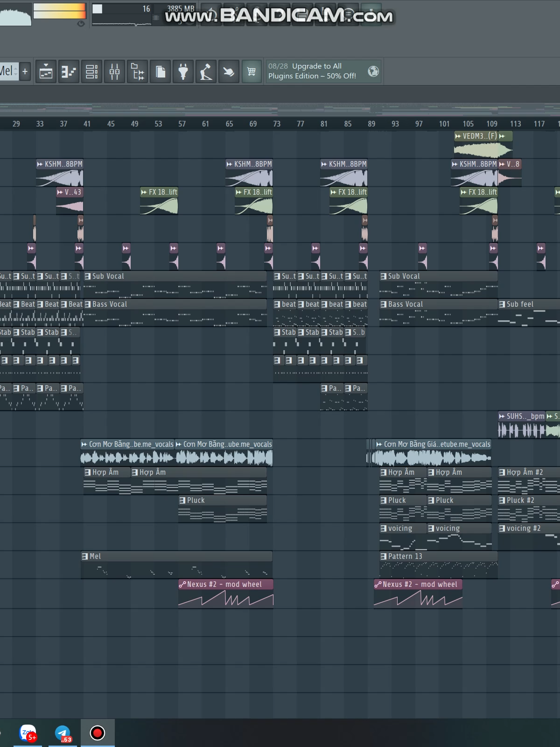
Task: Select the voicing #2 pattern clip
Action: click(x=529, y=537)
